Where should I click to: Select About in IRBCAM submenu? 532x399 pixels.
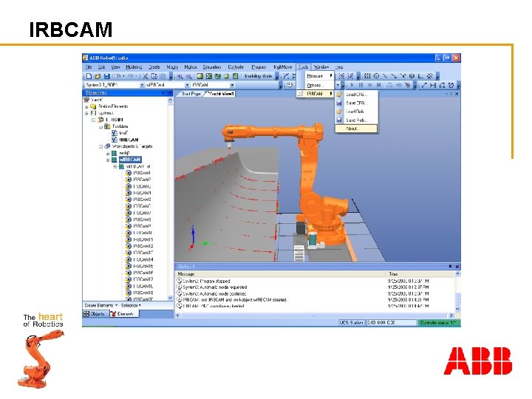tap(356, 129)
